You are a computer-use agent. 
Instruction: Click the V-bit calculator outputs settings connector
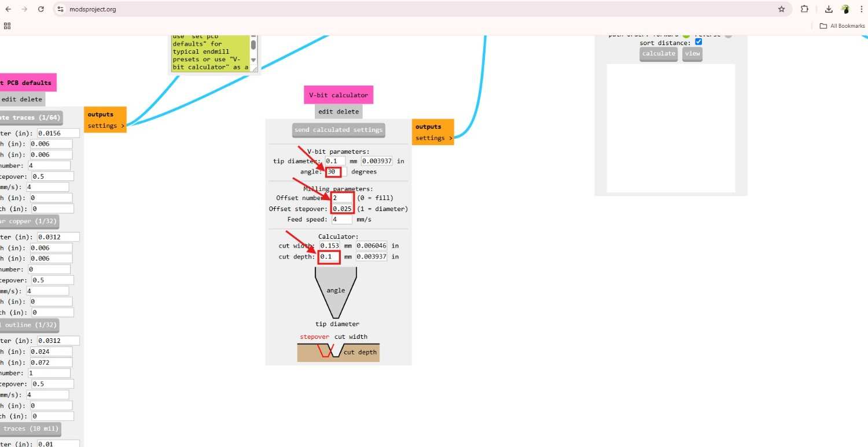pos(433,138)
